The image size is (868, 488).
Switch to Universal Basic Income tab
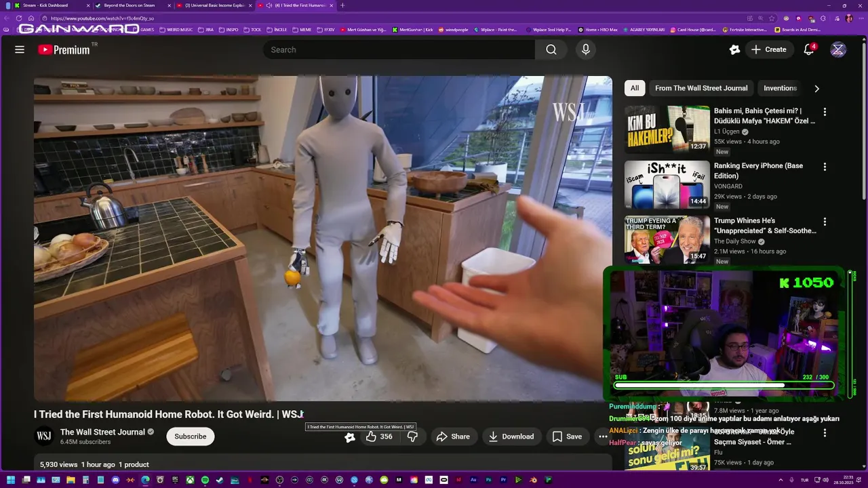coord(215,5)
